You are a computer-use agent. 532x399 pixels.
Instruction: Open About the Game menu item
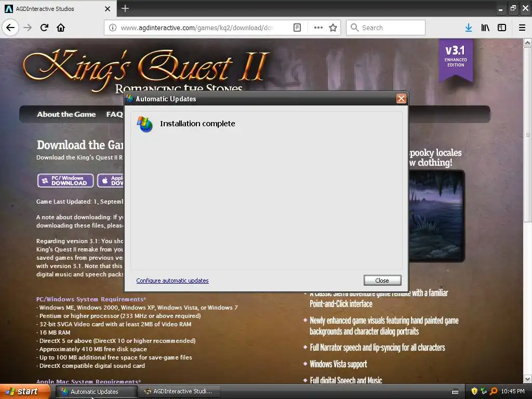66,114
